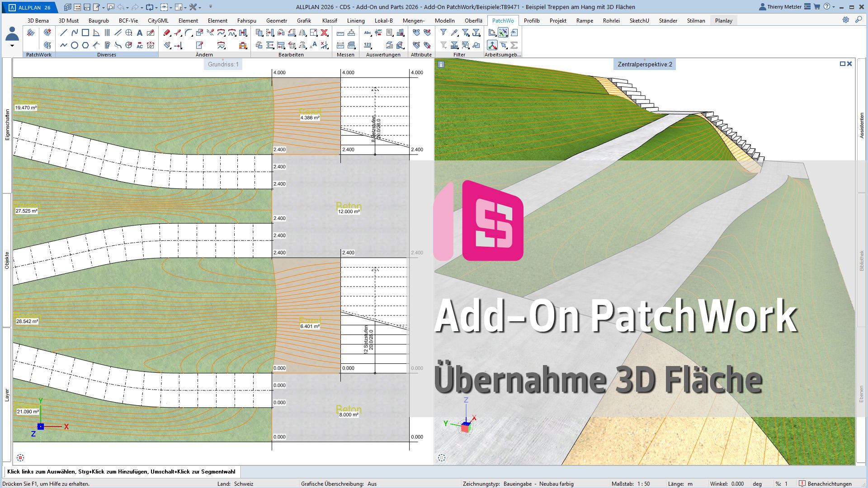
Task: Click the Abc label evaluation icon
Action: click(x=368, y=33)
